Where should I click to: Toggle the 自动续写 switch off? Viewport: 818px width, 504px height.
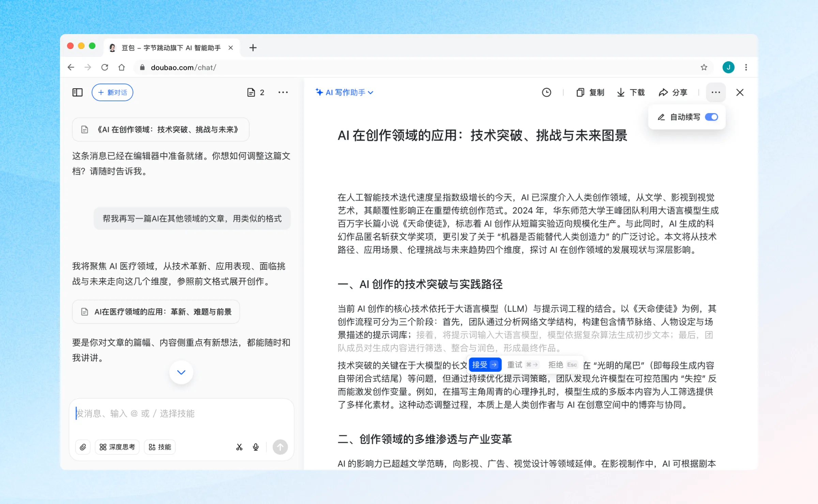[x=712, y=117]
